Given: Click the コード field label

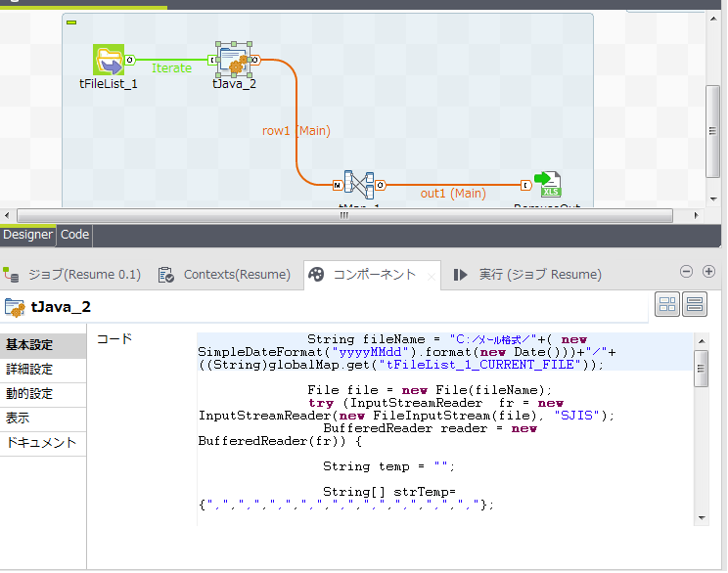Looking at the screenshot, I should [x=114, y=338].
